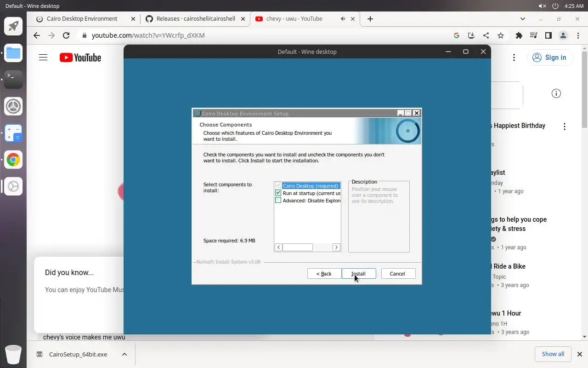Image resolution: width=588 pixels, height=368 pixels.
Task: Click the Back button in setup wizard
Action: pyautogui.click(x=324, y=274)
